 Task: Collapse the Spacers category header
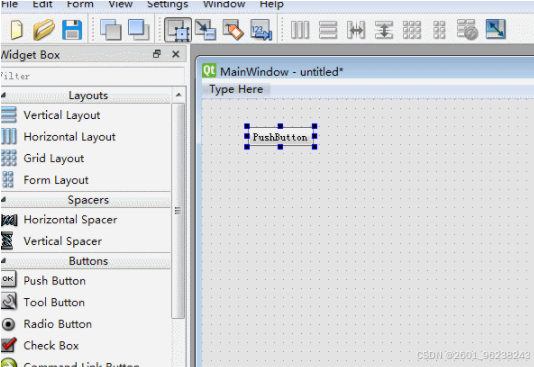pos(85,200)
